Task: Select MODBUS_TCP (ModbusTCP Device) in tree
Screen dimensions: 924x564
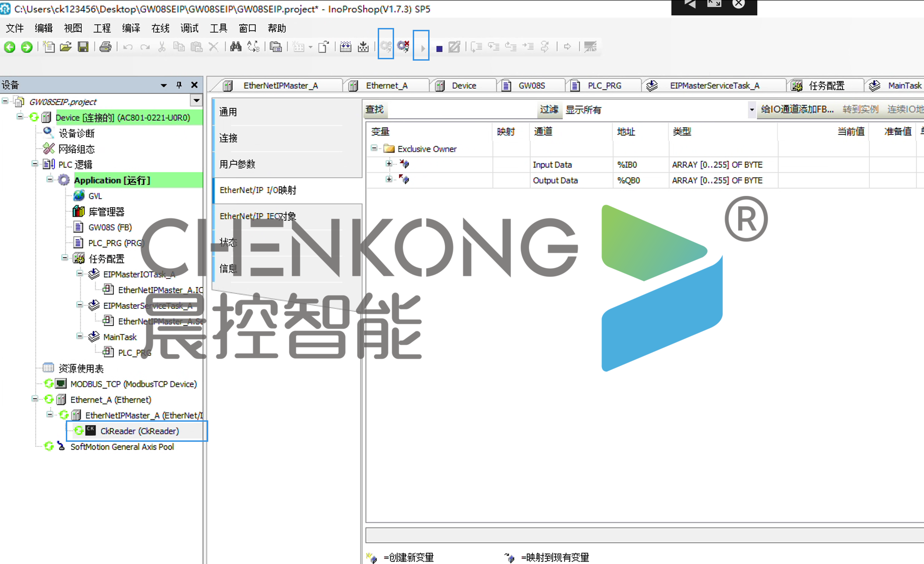Action: [x=134, y=384]
